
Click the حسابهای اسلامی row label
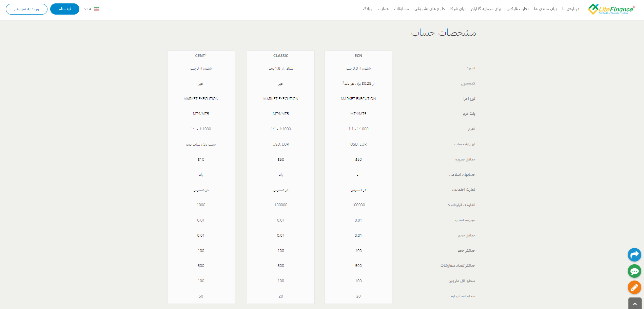462,175
